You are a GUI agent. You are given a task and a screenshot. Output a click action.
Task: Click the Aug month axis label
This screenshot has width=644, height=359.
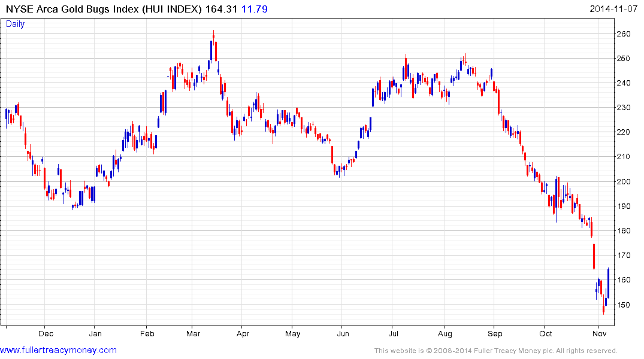[445, 333]
